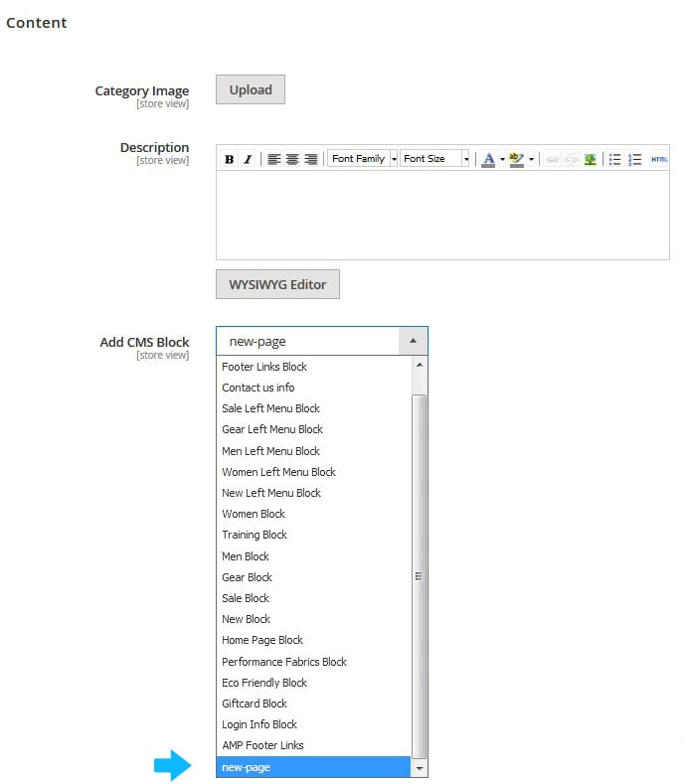The height and width of the screenshot is (784, 690).
Task: Select Home Page Block option
Action: [314, 641]
